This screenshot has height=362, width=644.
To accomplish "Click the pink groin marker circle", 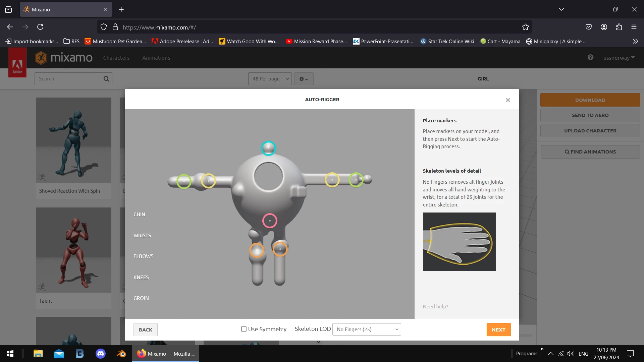I will (x=270, y=221).
